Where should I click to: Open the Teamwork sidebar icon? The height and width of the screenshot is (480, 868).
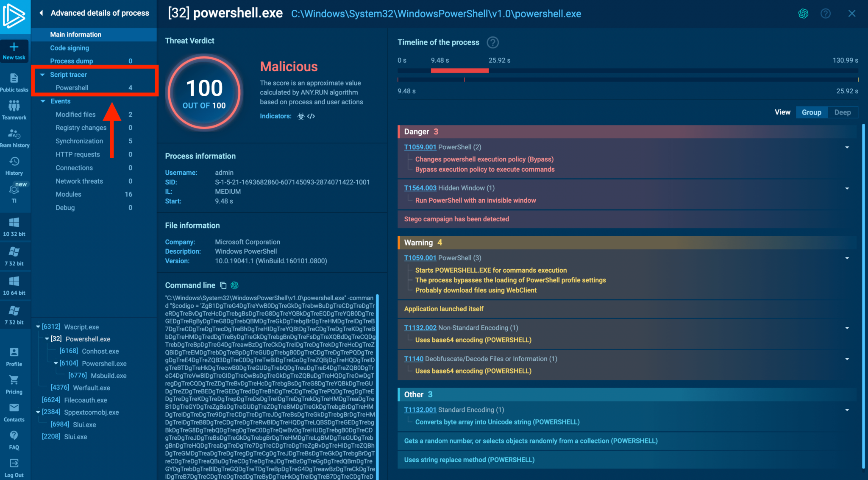pos(14,106)
